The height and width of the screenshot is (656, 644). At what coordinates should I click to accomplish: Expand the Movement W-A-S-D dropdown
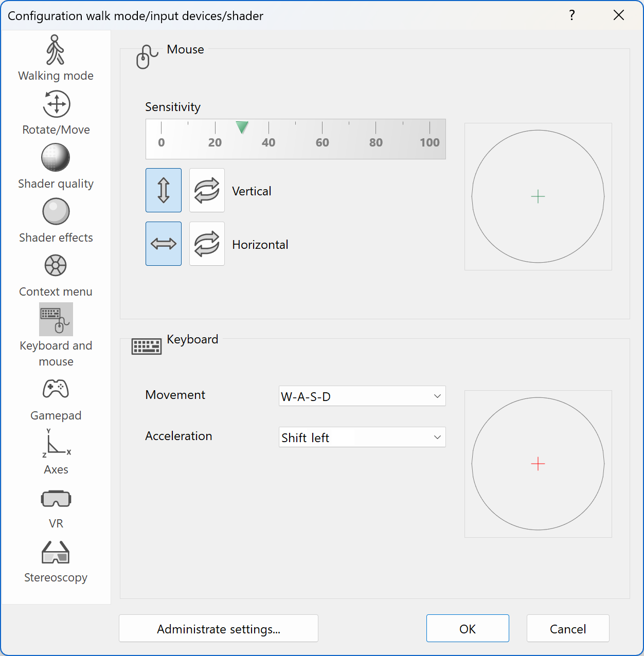(x=362, y=396)
